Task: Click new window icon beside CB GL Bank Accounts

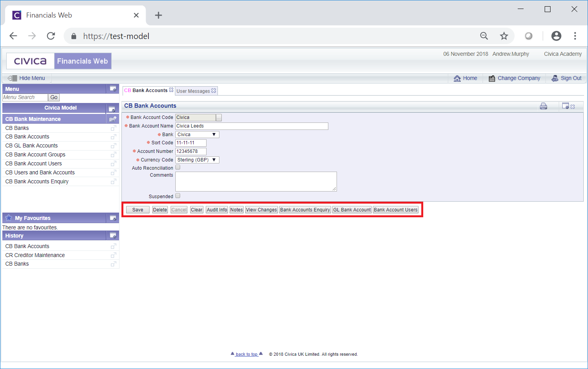Action: pos(113,146)
